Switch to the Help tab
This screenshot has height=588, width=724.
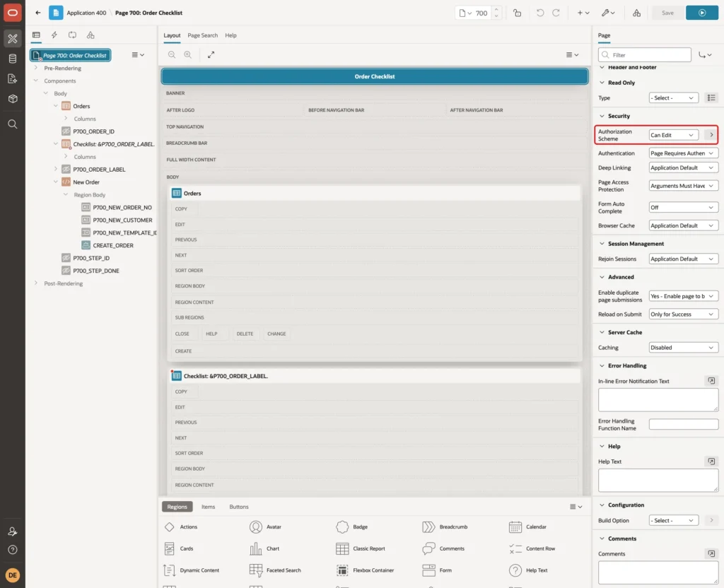point(230,35)
